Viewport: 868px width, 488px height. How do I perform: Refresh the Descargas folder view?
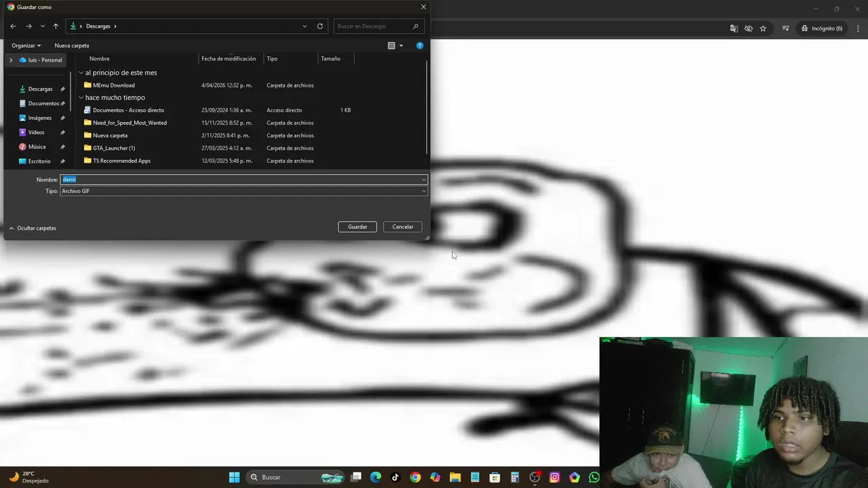click(x=320, y=26)
